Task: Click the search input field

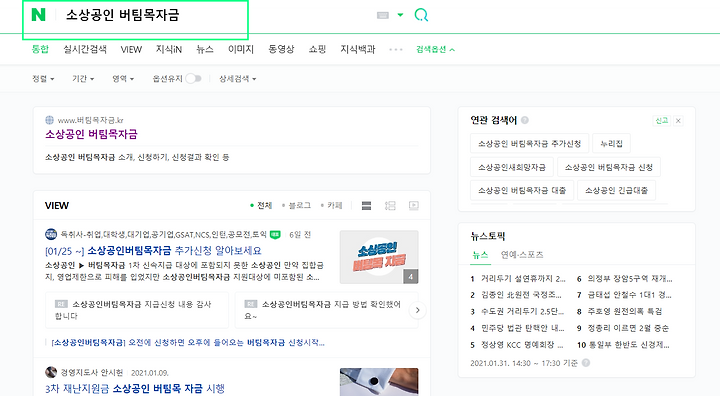Action: pos(216,15)
